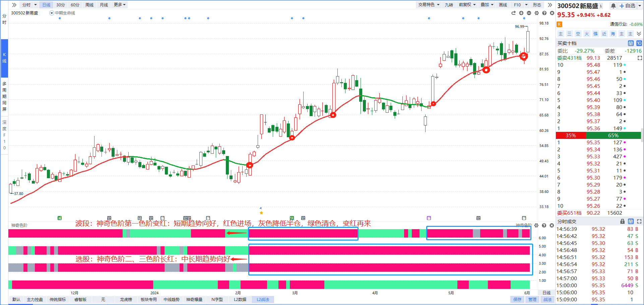Toggle the 中期生命线 indicator dropdown circle
This screenshot has height=305, width=644.
[x=52, y=13]
